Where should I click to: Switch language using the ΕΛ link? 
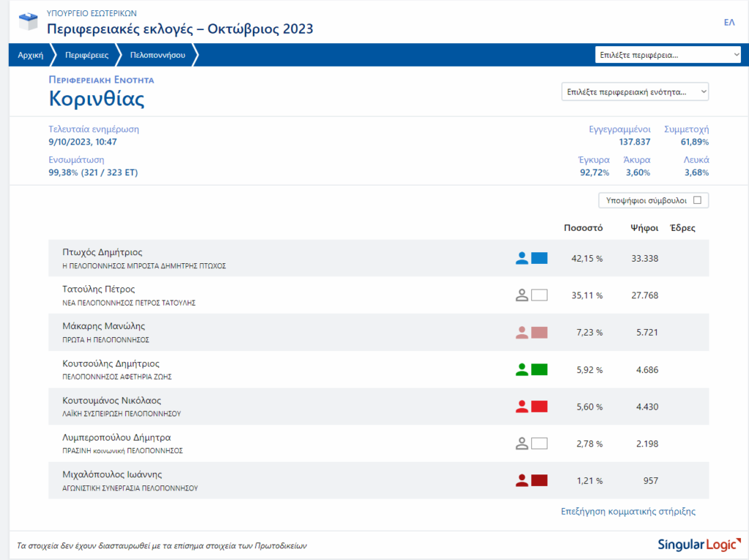coord(729,23)
